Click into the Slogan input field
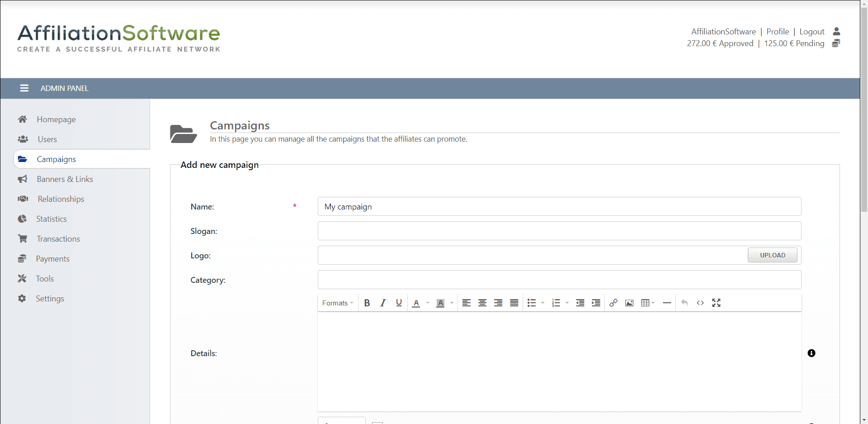The image size is (868, 424). click(x=559, y=231)
